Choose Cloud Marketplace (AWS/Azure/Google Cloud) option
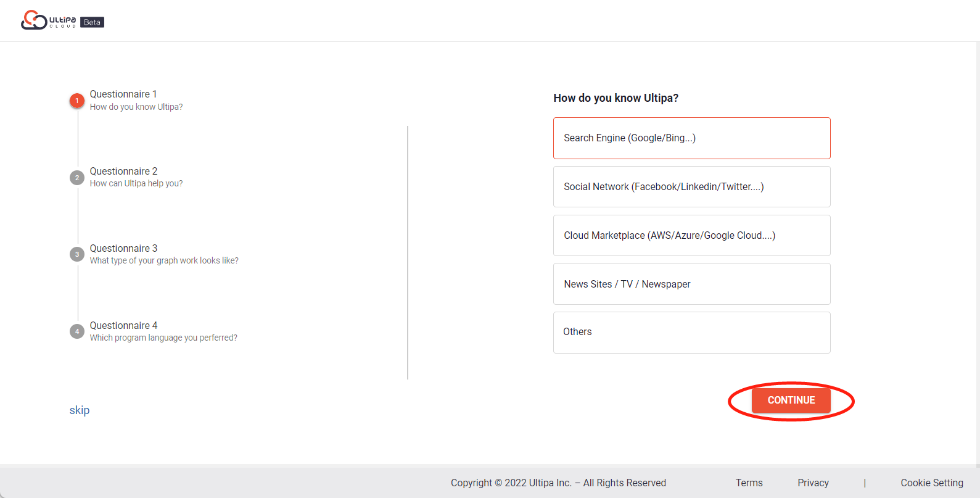This screenshot has height=498, width=980. (691, 235)
